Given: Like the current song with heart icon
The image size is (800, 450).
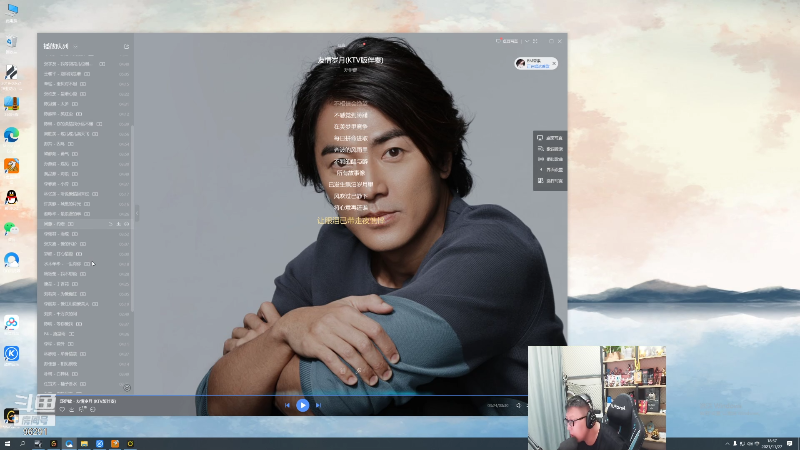Looking at the screenshot, I should point(62,409).
